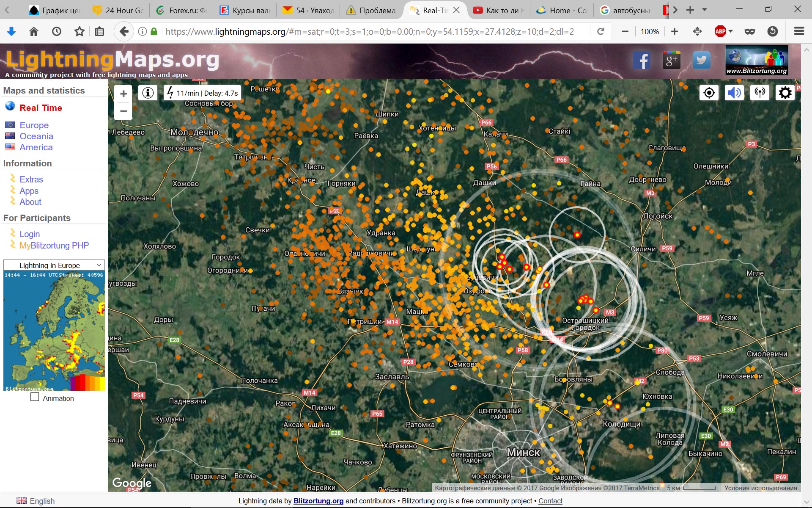
Task: Click the browser zoom 100% level indicator
Action: (650, 32)
